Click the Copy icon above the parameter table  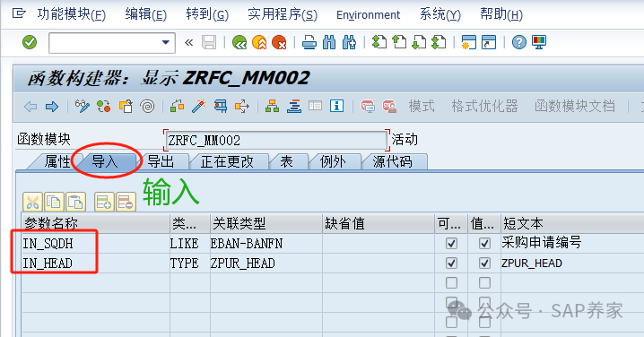coord(54,202)
